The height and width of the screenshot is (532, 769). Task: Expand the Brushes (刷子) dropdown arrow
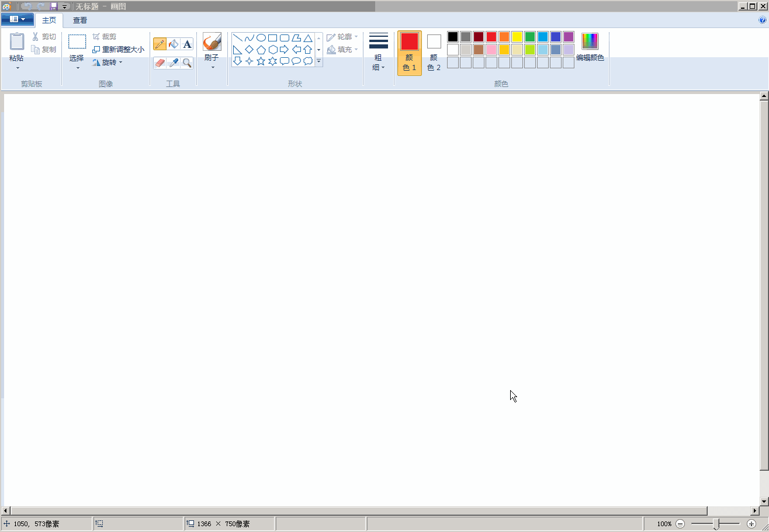[212, 67]
